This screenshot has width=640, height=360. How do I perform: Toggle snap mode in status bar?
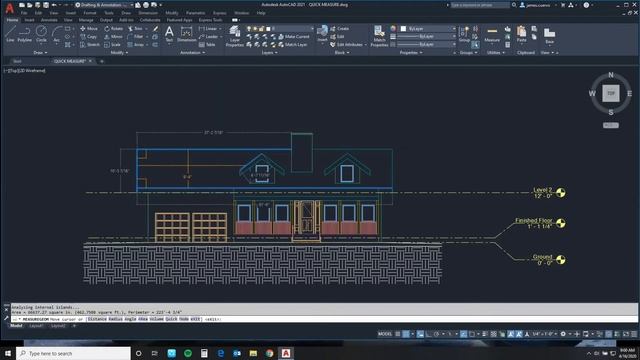coord(406,334)
